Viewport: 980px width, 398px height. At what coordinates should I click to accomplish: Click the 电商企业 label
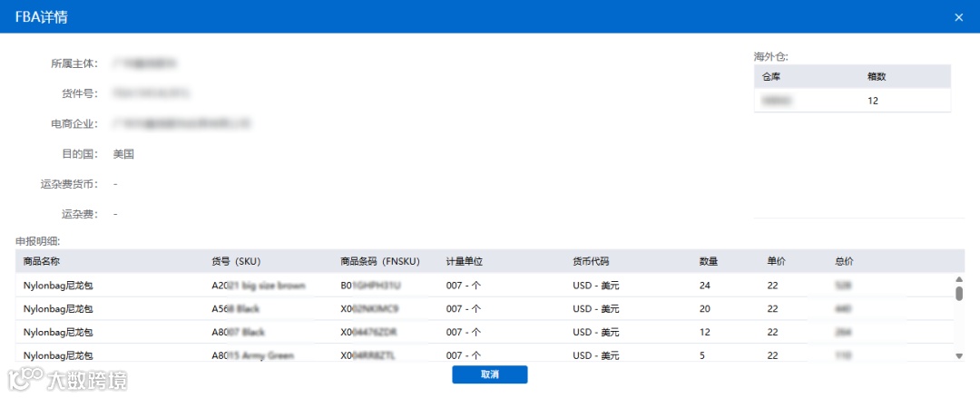tap(74, 123)
